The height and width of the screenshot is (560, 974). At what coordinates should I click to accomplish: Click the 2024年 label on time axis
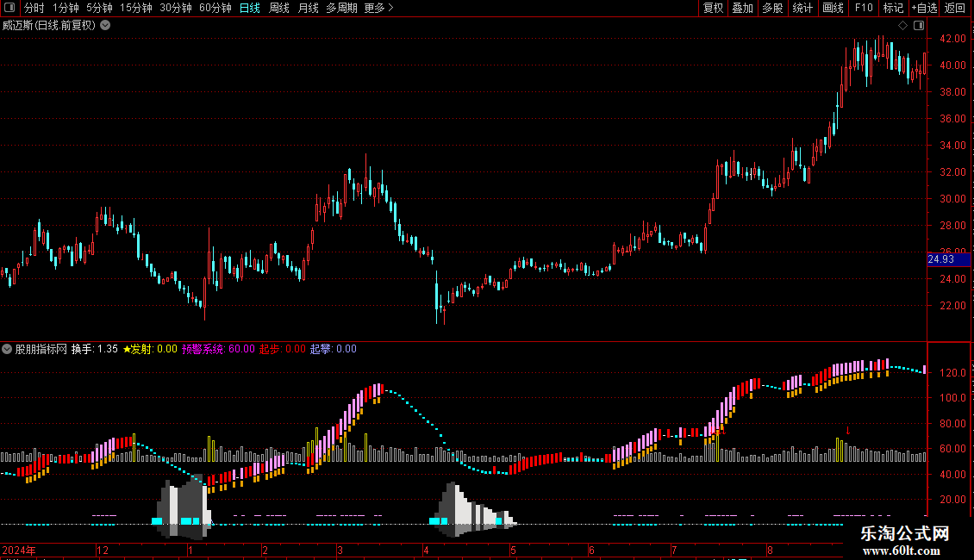[x=19, y=550]
